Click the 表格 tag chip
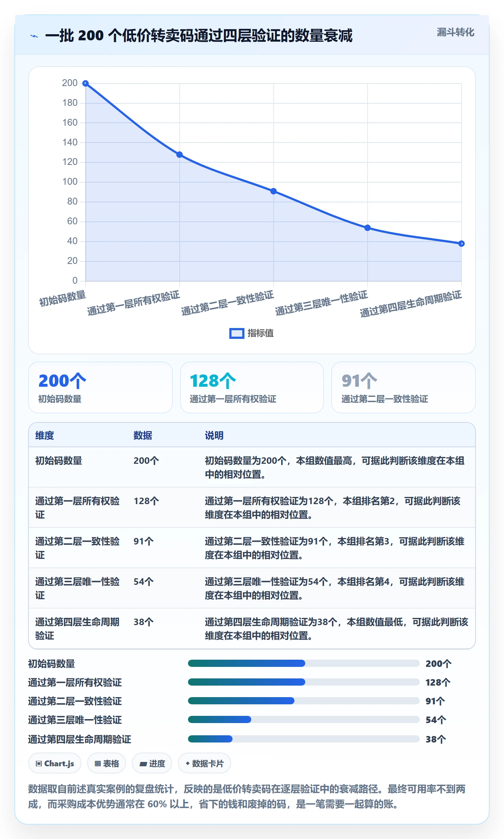Viewport: 504px width, 839px height. [x=107, y=763]
